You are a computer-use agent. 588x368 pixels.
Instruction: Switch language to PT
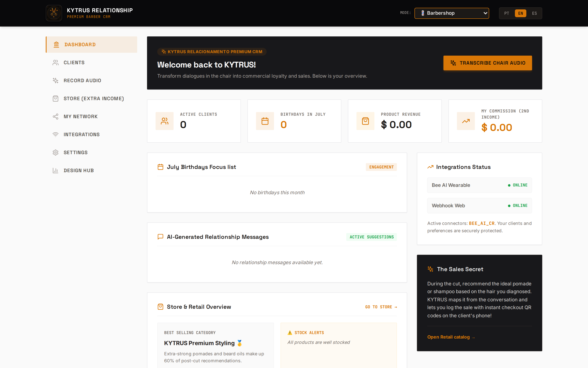click(x=507, y=13)
